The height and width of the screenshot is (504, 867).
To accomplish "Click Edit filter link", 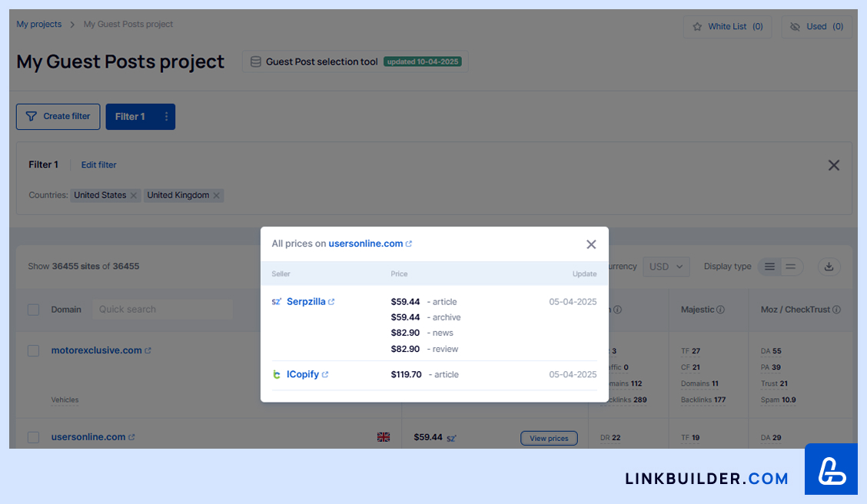I will (99, 164).
